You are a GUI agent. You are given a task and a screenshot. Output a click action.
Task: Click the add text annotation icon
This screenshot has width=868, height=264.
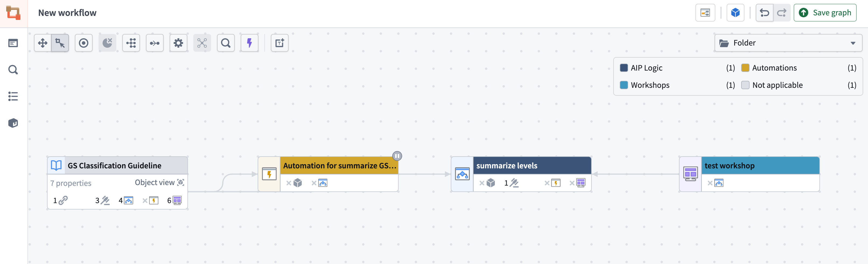279,43
